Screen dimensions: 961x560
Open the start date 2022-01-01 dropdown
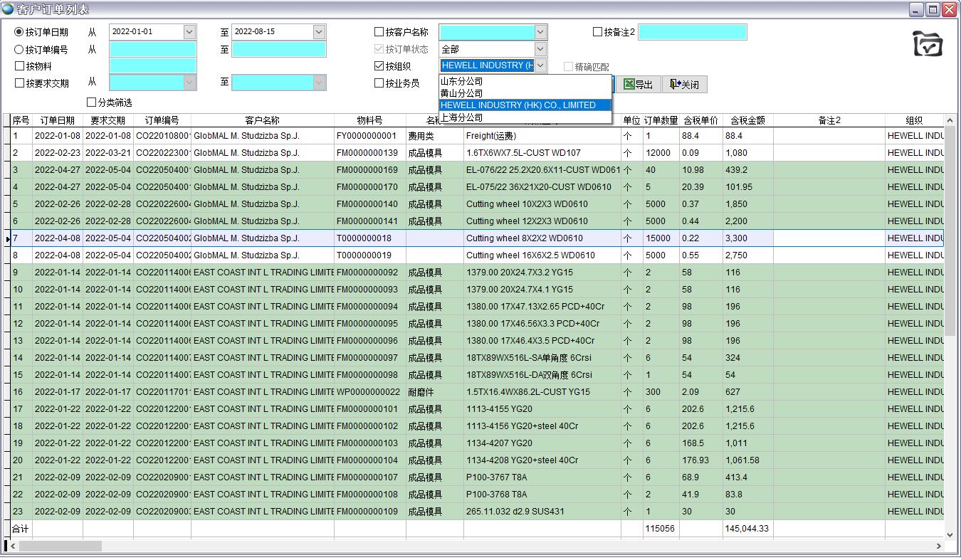[x=189, y=32]
